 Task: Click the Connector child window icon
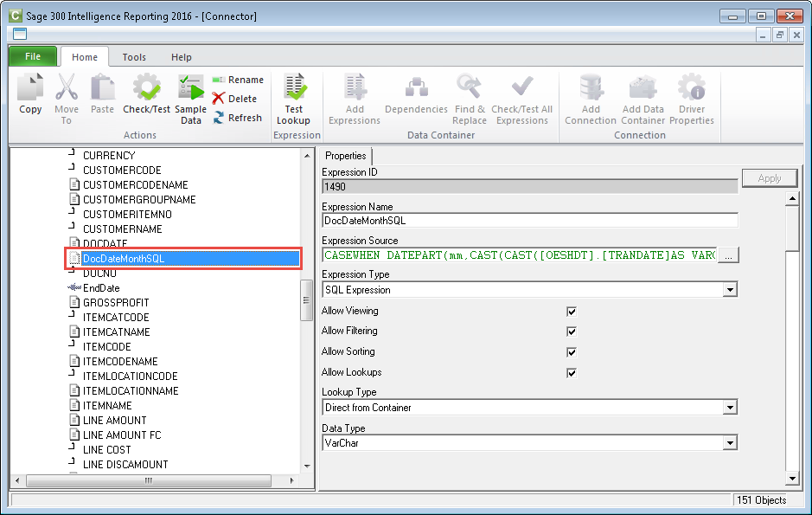point(20,35)
